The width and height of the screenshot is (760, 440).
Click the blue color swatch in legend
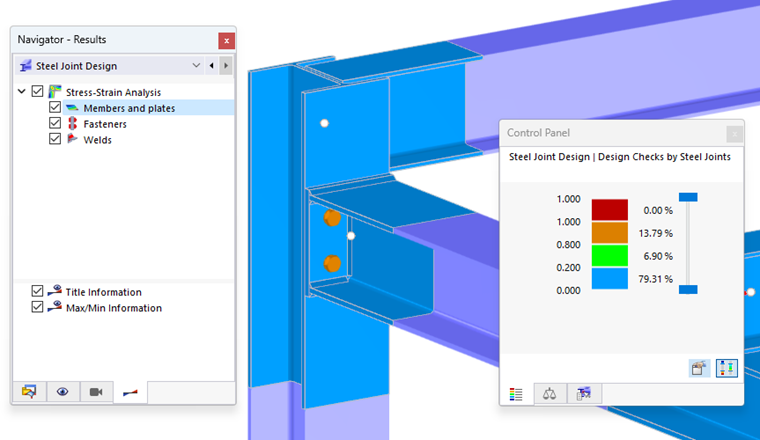click(x=610, y=279)
